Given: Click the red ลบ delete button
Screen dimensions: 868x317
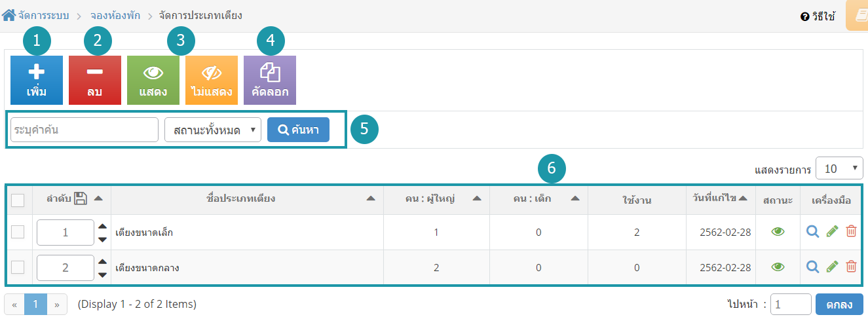Looking at the screenshot, I should point(95,81).
